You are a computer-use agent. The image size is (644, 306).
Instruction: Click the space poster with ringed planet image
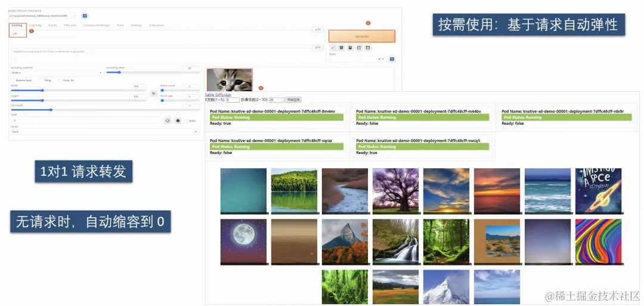click(x=599, y=191)
